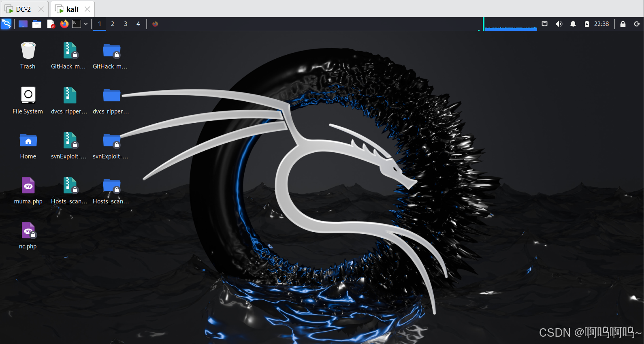This screenshot has height=344, width=644.
Task: Switch to workspace 1
Action: [100, 24]
